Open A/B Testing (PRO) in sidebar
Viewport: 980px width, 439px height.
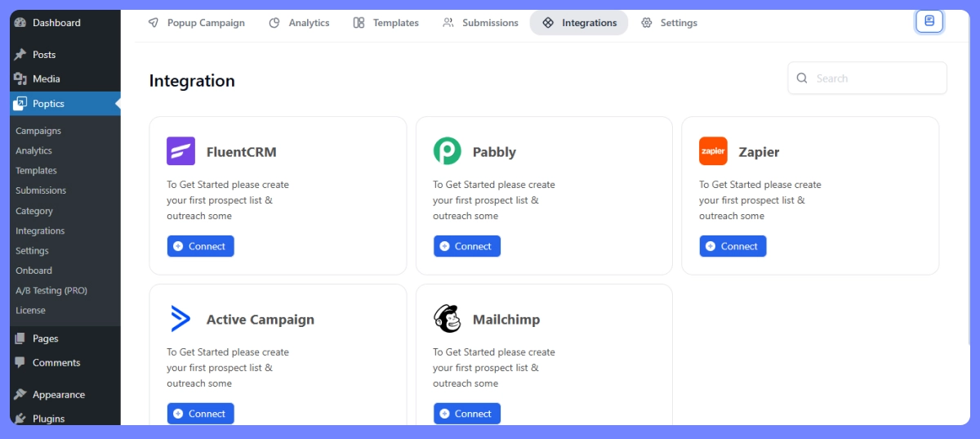pos(51,290)
